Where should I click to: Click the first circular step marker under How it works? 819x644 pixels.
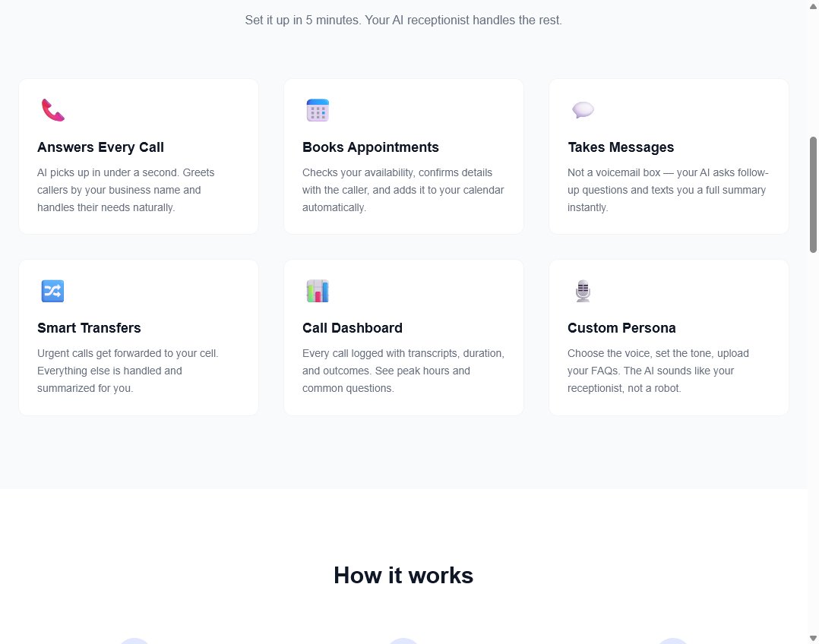pos(134,642)
